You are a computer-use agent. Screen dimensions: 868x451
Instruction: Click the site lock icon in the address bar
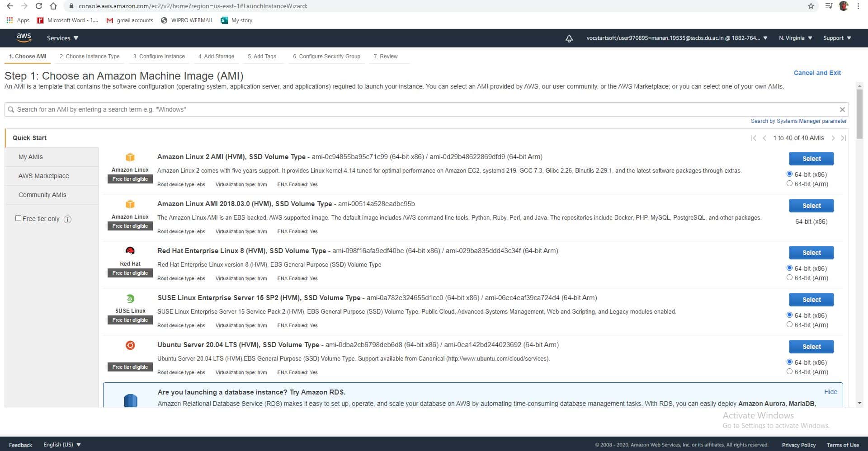click(x=71, y=6)
